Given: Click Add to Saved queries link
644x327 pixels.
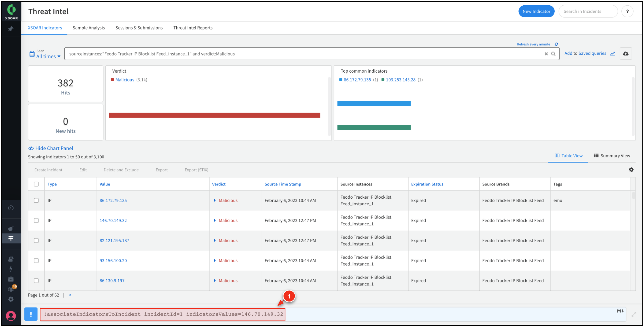Looking at the screenshot, I should pyautogui.click(x=585, y=53).
